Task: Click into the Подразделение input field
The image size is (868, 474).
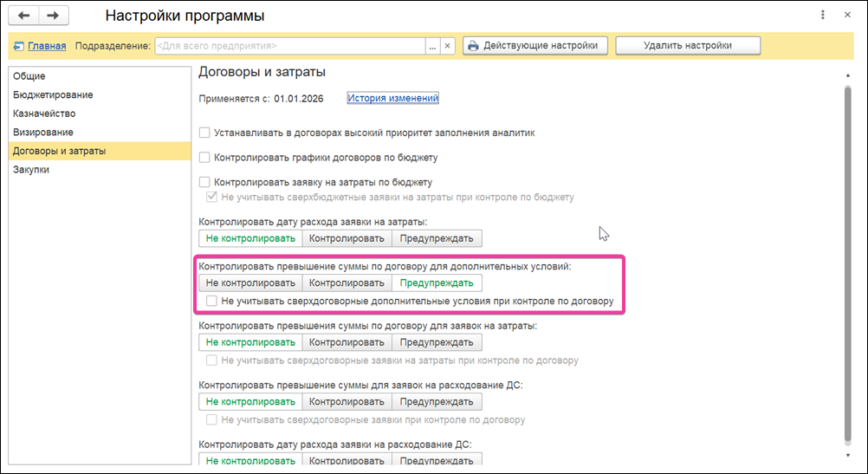Action: (x=290, y=46)
